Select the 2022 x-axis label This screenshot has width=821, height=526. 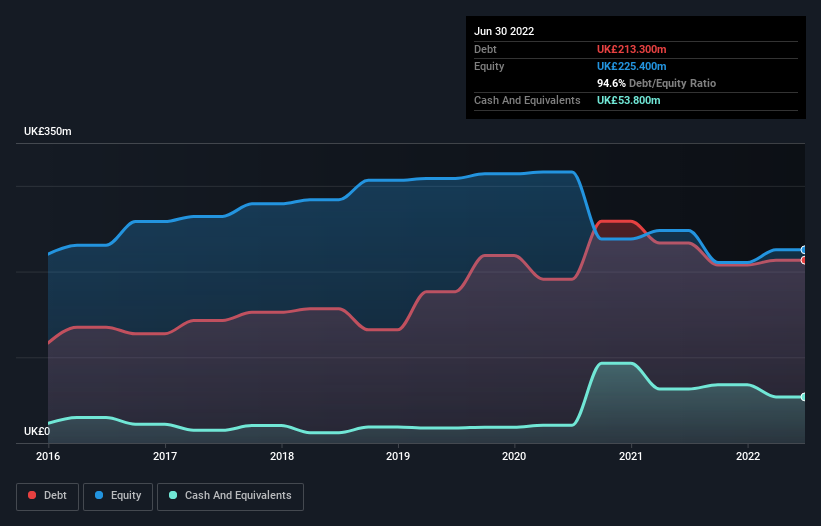[x=748, y=456]
